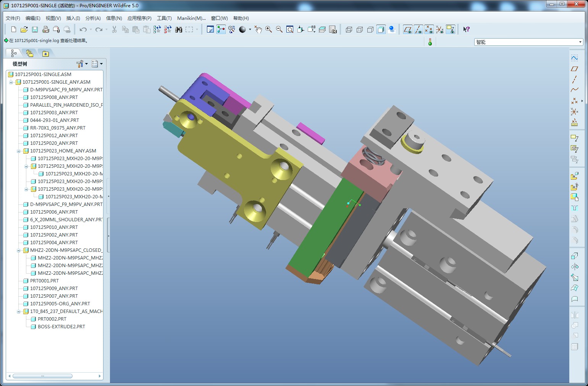The width and height of the screenshot is (588, 386).
Task: Click the sketch tool in right toolbar
Action: click(574, 58)
